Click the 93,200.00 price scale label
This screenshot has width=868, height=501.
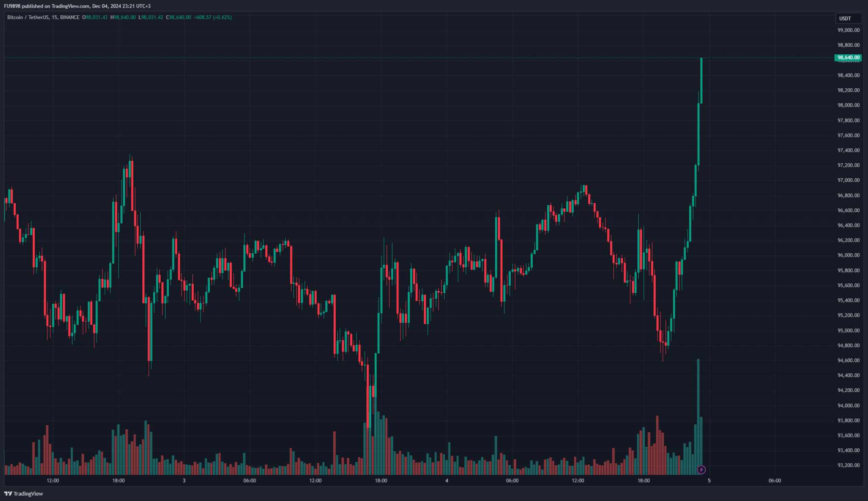click(849, 465)
